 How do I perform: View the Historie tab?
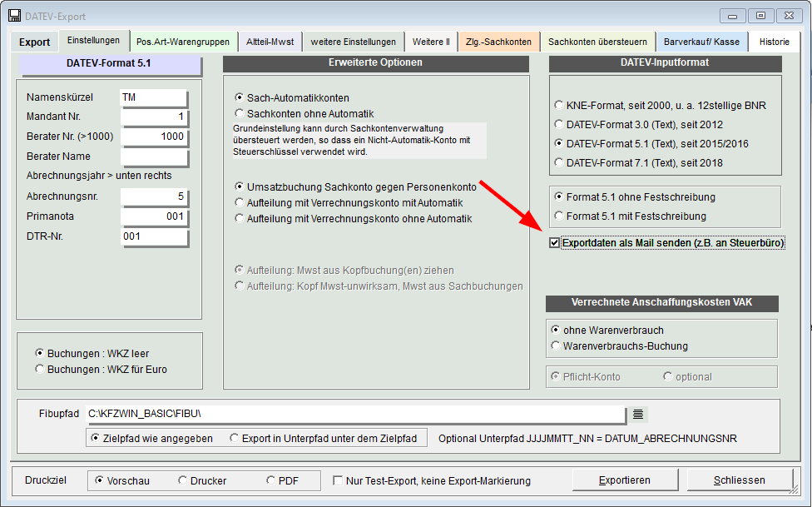[x=775, y=42]
